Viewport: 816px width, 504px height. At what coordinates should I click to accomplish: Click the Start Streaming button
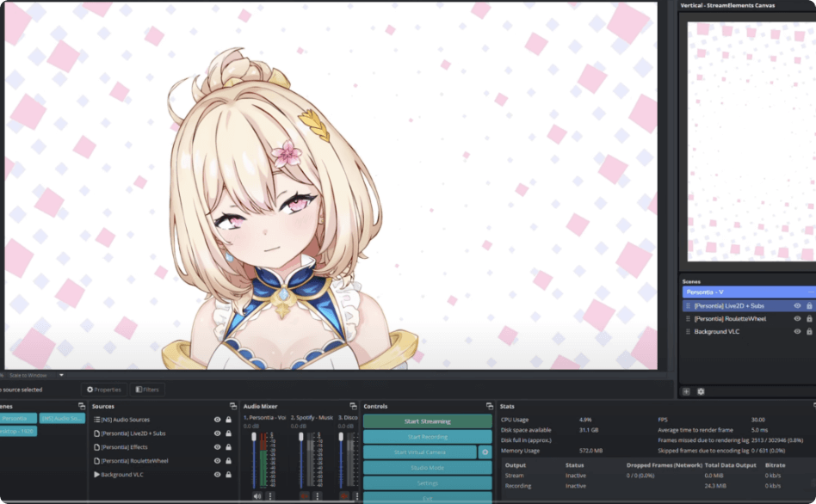[427, 421]
